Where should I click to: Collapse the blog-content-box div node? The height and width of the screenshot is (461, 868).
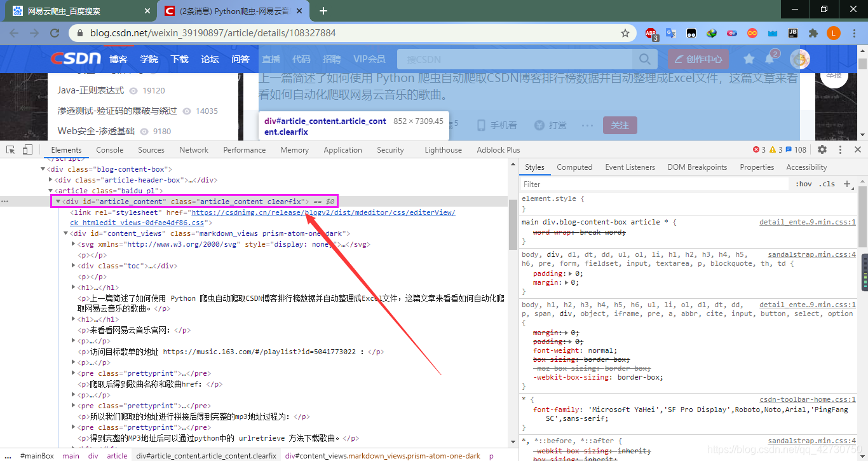(x=43, y=169)
